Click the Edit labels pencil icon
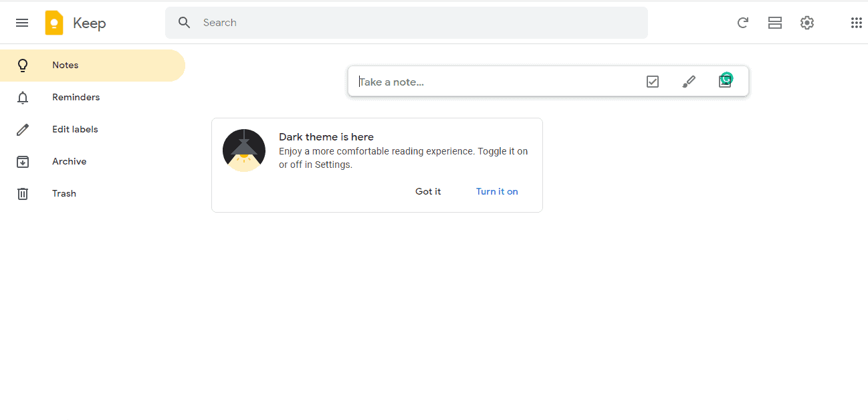 (23, 130)
